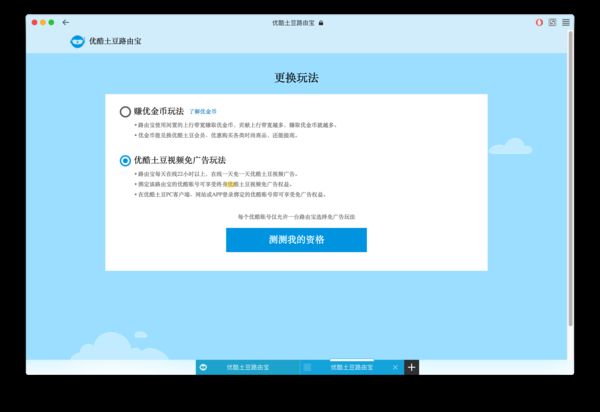Click the description line mentioning PC客户端 and APP

point(230,195)
